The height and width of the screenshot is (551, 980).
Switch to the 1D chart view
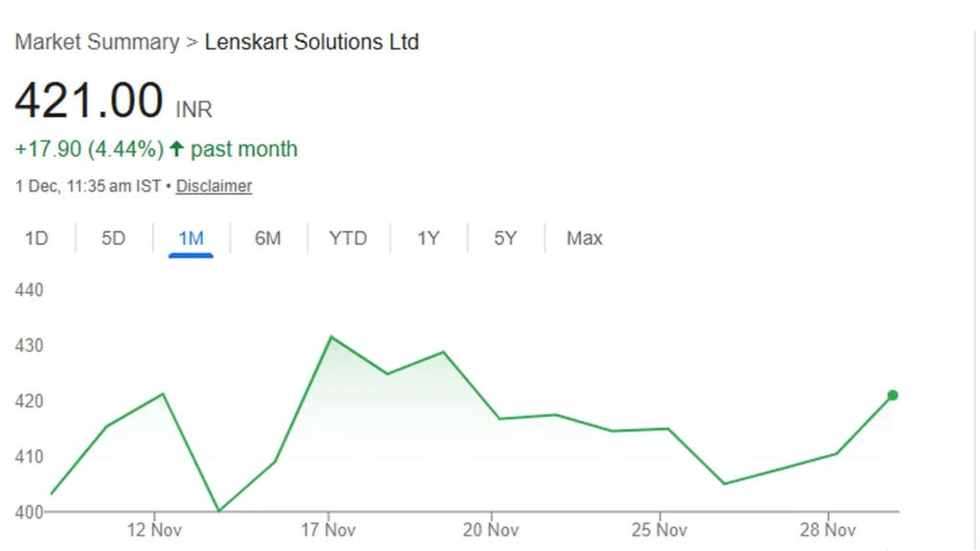(x=35, y=238)
